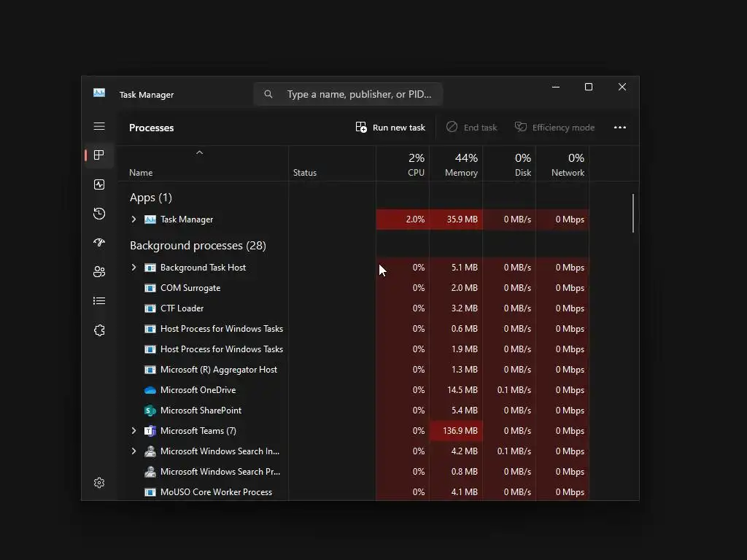Click the COM Surrogate process icon
The height and width of the screenshot is (560, 747).
point(150,288)
